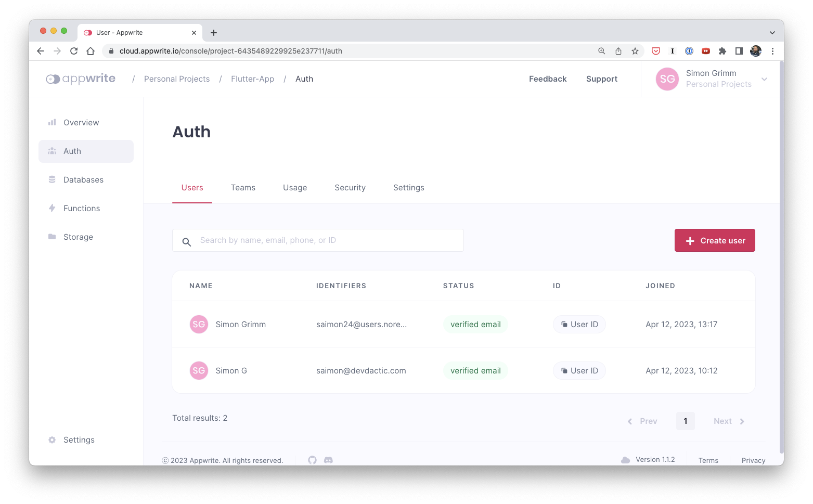Bookmark this page with the star icon
813x504 pixels.
pyautogui.click(x=635, y=51)
